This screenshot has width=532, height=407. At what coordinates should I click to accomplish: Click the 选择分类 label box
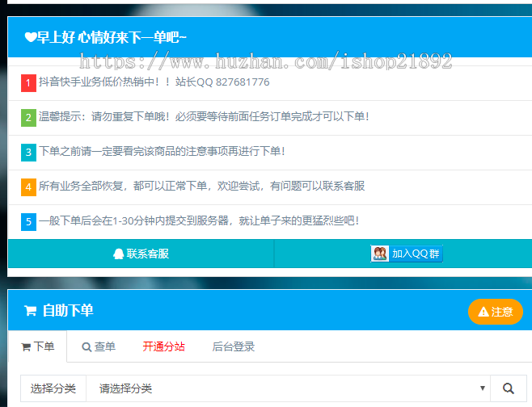point(53,388)
